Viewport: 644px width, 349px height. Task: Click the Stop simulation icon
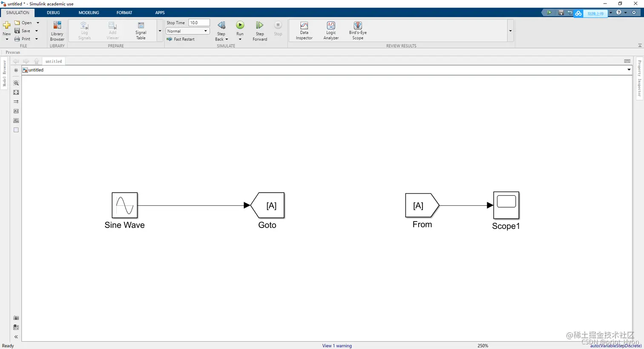(278, 26)
